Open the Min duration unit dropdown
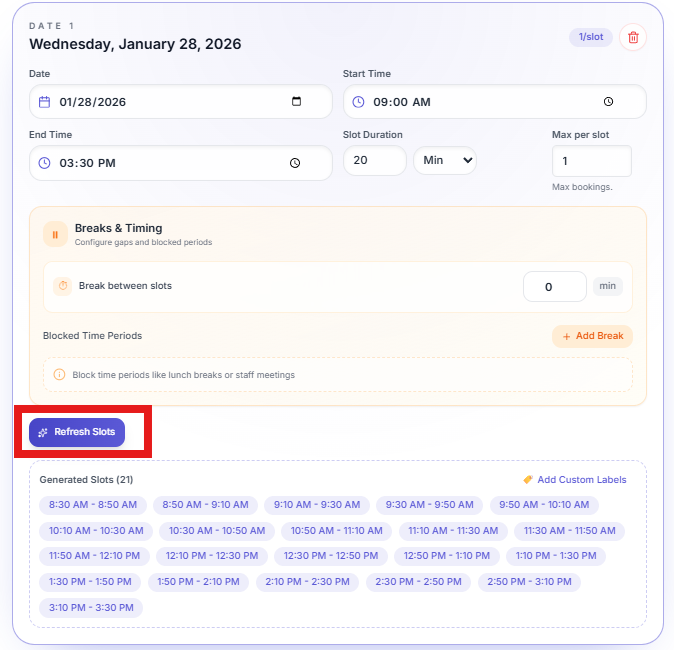674x650 pixels. (445, 160)
